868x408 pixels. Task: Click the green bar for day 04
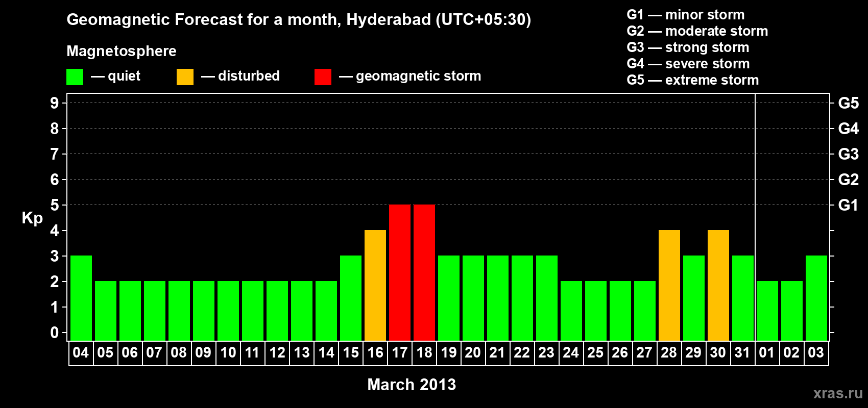pyautogui.click(x=81, y=298)
